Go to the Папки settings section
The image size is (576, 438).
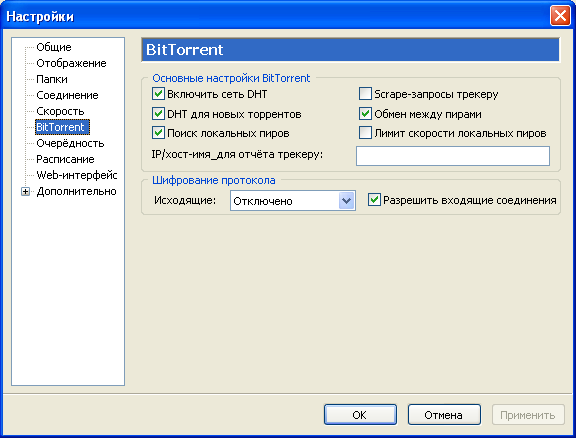pos(52,79)
